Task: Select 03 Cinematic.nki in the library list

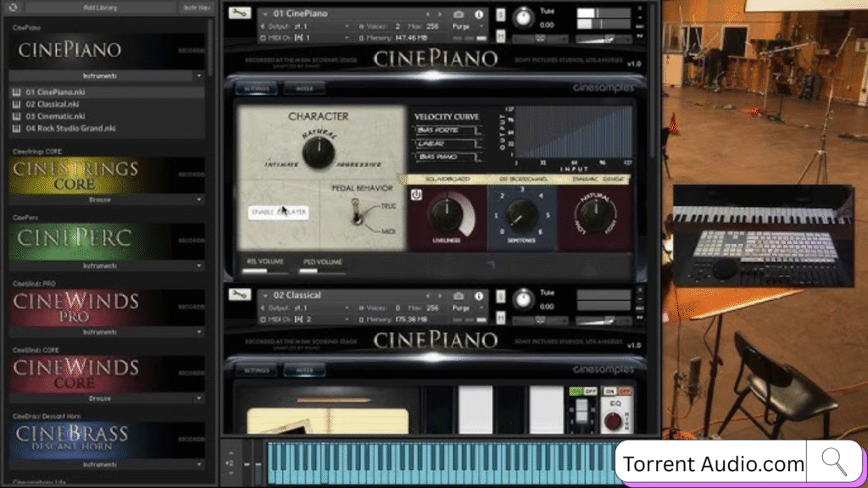Action: pos(54,116)
